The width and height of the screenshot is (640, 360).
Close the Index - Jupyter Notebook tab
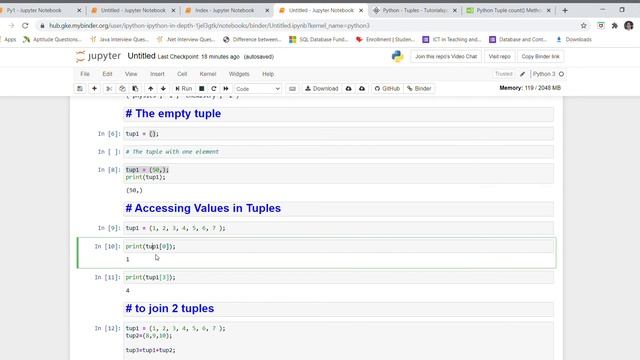pos(267,10)
